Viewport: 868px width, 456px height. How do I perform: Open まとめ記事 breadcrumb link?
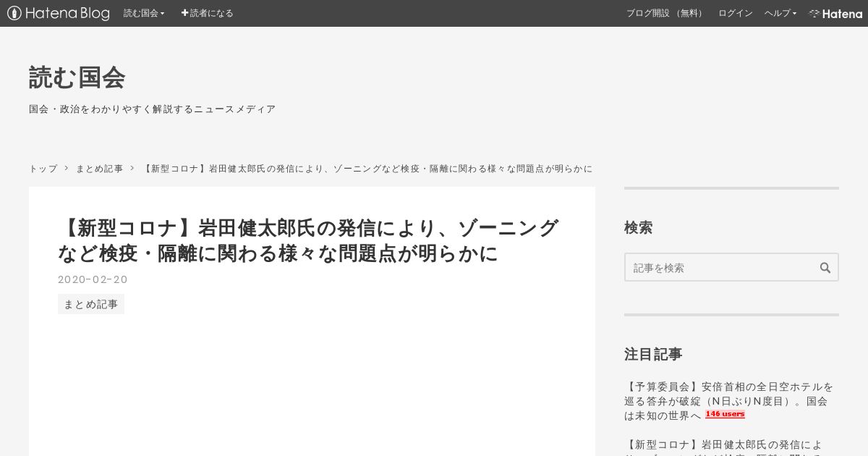pyautogui.click(x=99, y=169)
